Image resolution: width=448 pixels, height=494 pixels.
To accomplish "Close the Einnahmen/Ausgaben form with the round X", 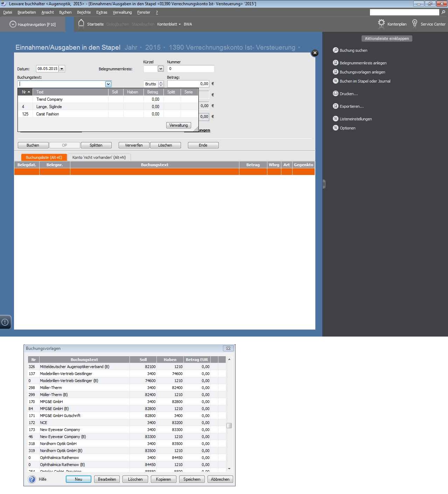I will 315,53.
